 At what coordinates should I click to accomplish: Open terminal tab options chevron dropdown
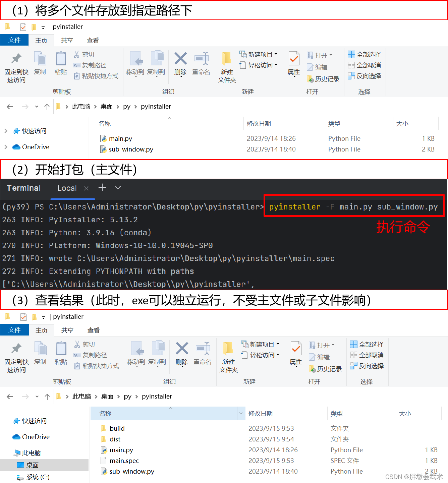[118, 188]
